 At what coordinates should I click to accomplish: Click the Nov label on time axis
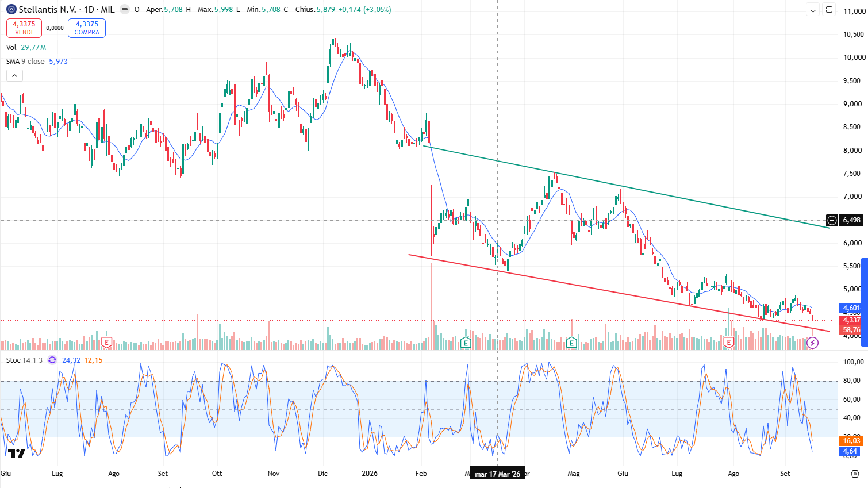(274, 474)
